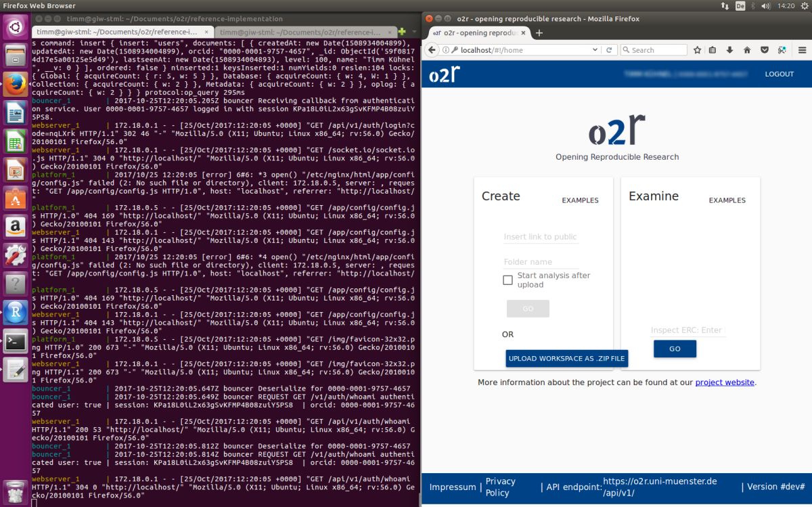Viewport: 812px width, 507px height.
Task: Click the clock showing 14:20
Action: (786, 5)
